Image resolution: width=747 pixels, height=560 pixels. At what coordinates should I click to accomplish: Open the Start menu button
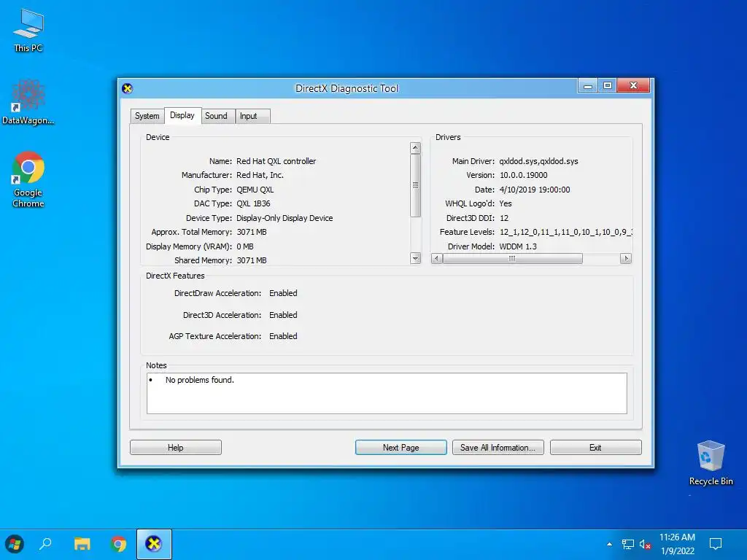(15, 544)
